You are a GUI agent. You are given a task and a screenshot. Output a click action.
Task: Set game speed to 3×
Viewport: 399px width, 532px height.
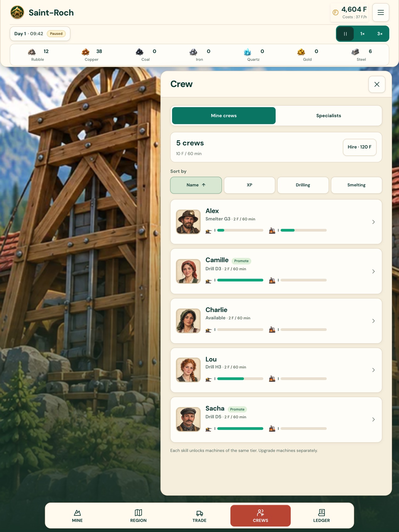(380, 34)
